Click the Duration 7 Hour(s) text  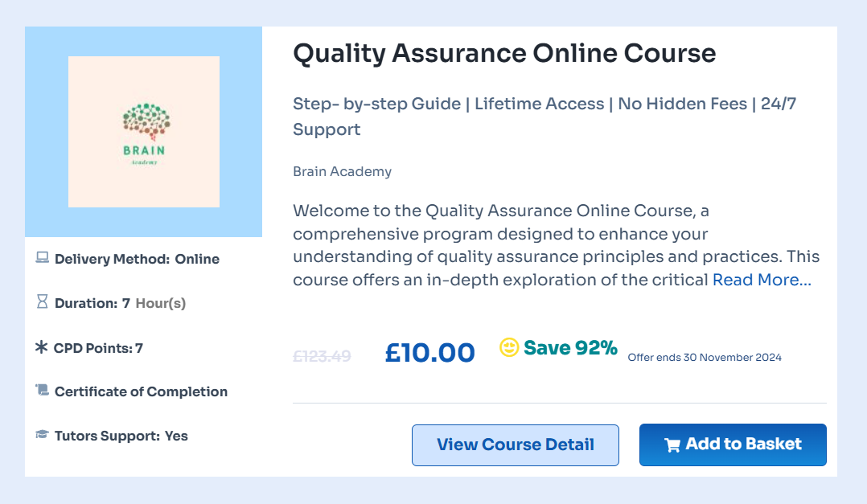coord(120,303)
